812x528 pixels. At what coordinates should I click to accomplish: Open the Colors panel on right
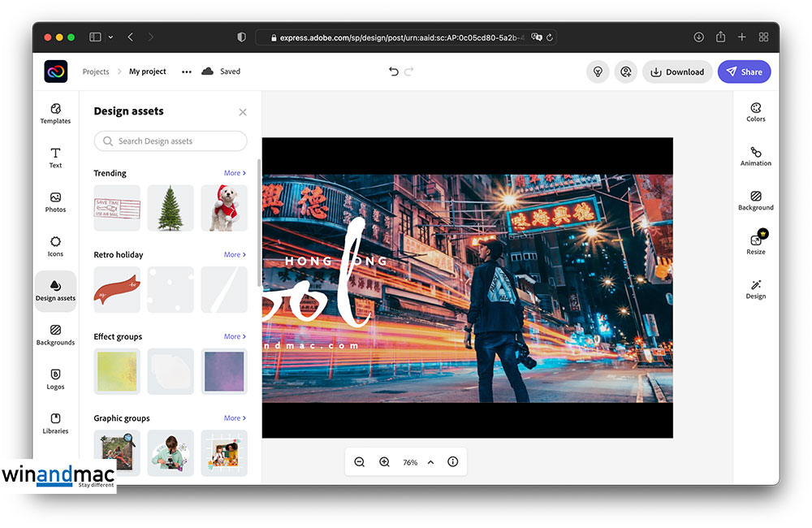click(x=755, y=113)
